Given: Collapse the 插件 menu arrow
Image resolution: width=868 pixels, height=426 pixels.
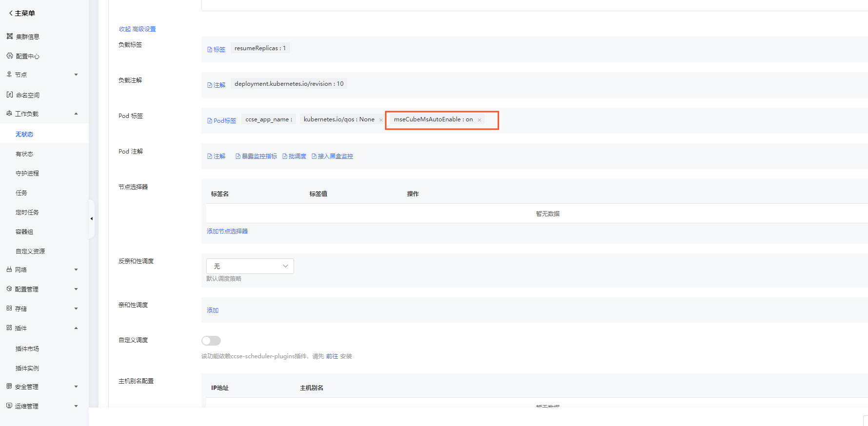Looking at the screenshot, I should coord(76,328).
